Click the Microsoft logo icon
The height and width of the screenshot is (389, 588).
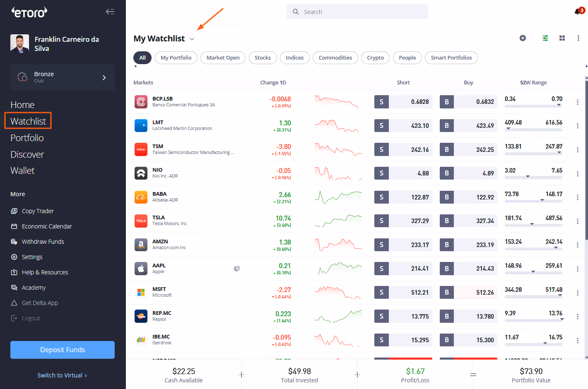pyautogui.click(x=141, y=292)
